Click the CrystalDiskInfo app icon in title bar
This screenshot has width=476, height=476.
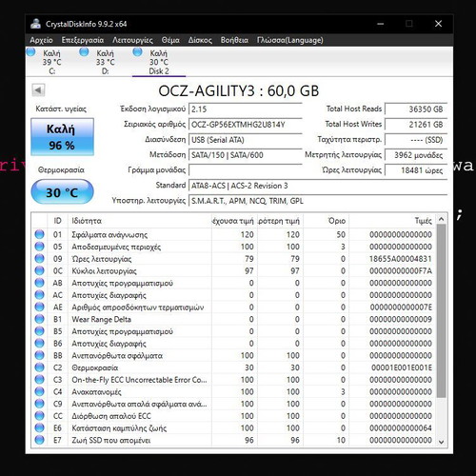pos(35,24)
